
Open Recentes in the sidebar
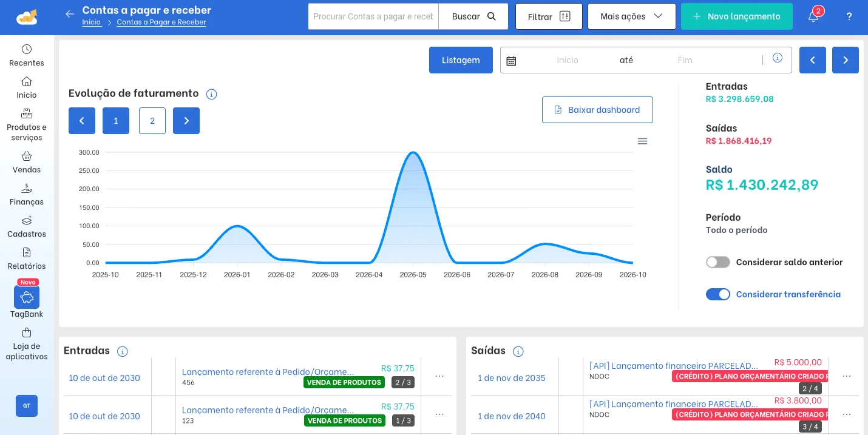27,55
